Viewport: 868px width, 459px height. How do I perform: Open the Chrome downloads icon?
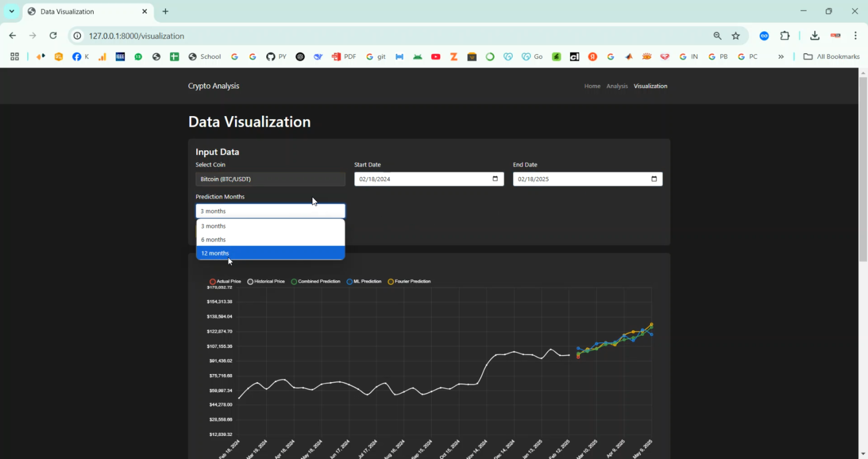coord(815,36)
